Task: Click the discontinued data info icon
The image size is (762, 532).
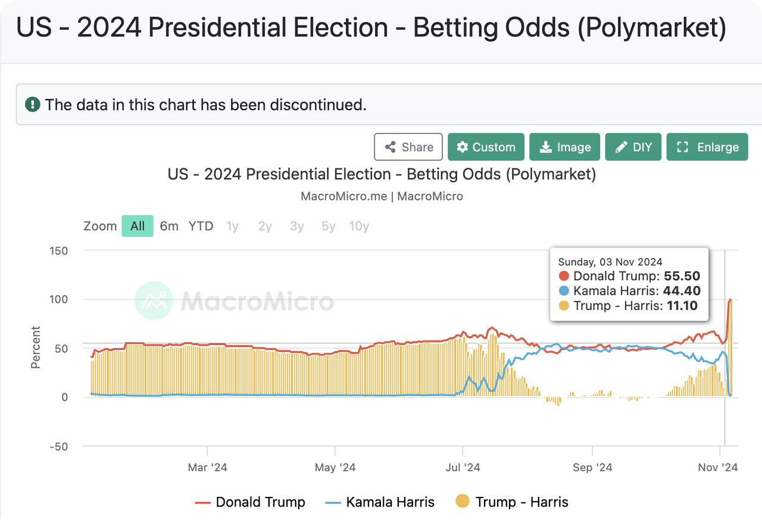Action: [x=32, y=105]
